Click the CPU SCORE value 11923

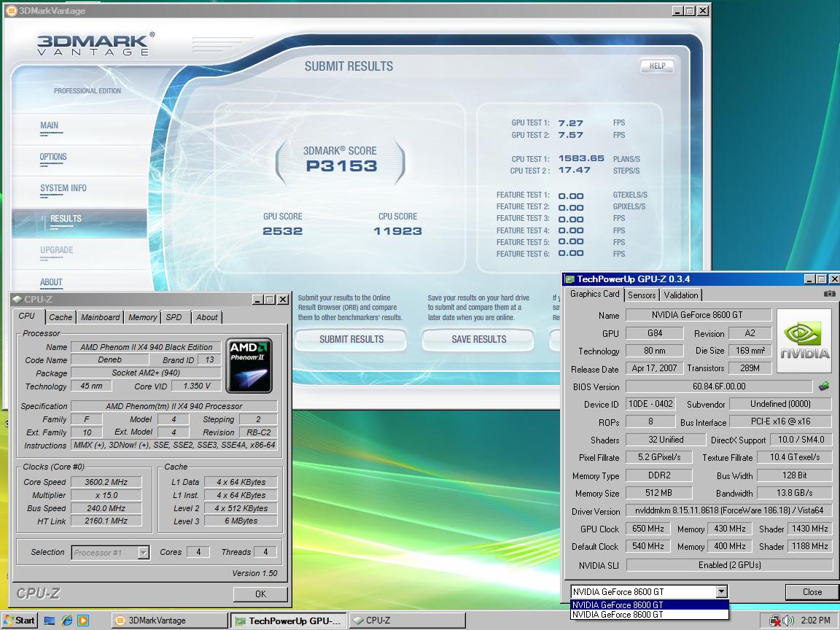click(x=397, y=231)
